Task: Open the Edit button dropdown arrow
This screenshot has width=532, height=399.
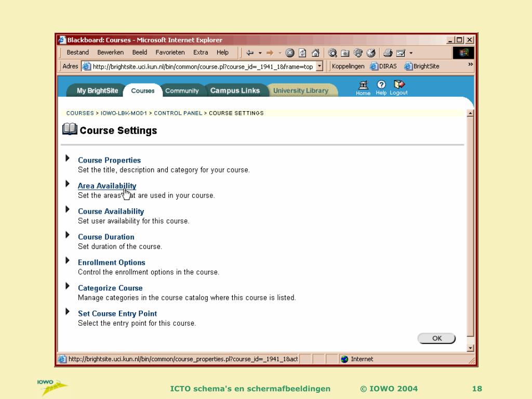Action: pyautogui.click(x=411, y=53)
